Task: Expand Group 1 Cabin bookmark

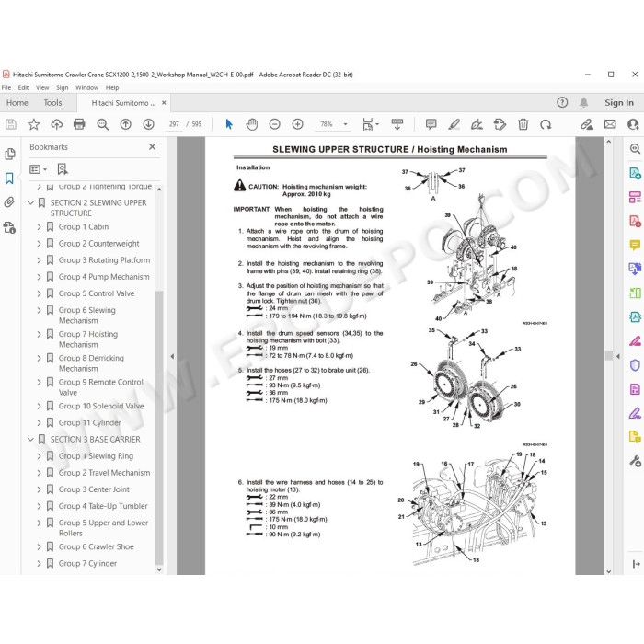Action: click(x=39, y=226)
